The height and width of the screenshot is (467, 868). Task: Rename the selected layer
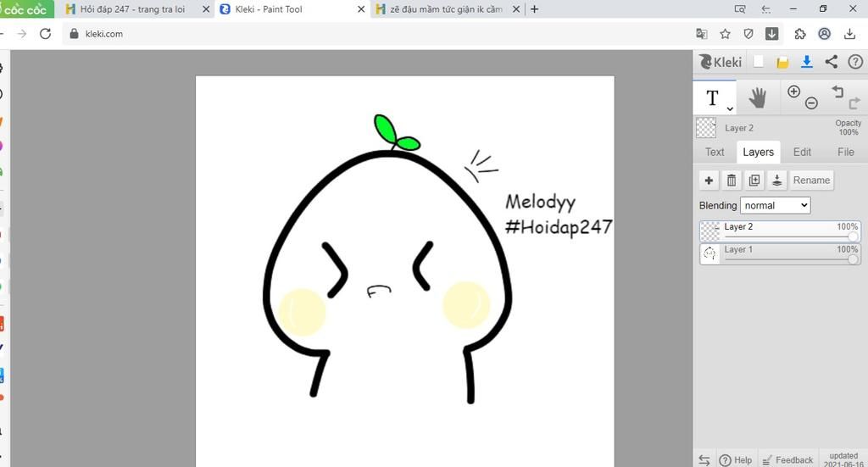pyautogui.click(x=811, y=181)
